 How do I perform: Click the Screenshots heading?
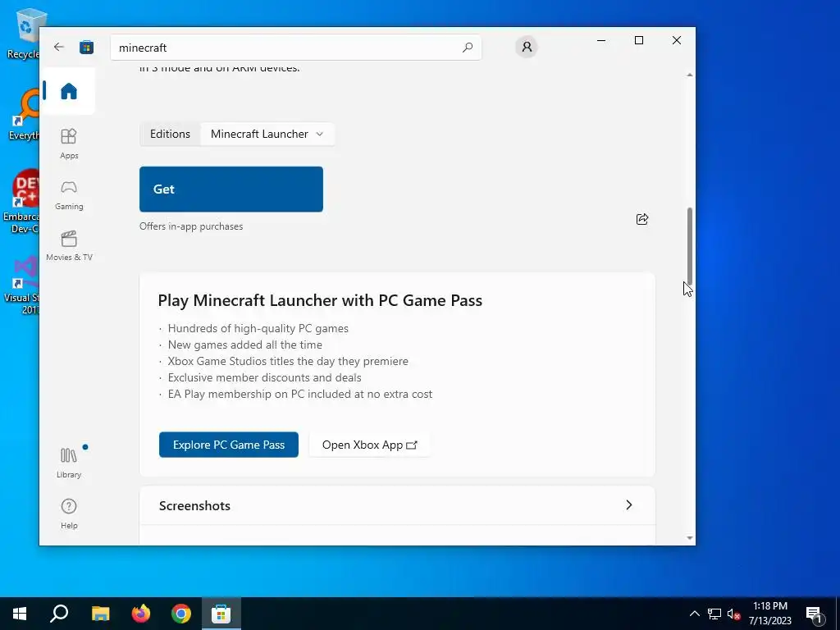pyautogui.click(x=194, y=505)
